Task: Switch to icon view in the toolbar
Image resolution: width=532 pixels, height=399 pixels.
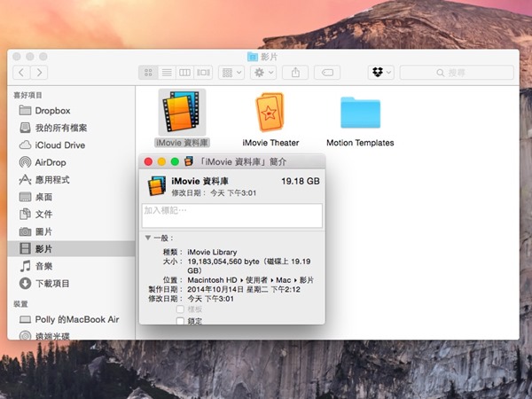Action: [x=148, y=73]
